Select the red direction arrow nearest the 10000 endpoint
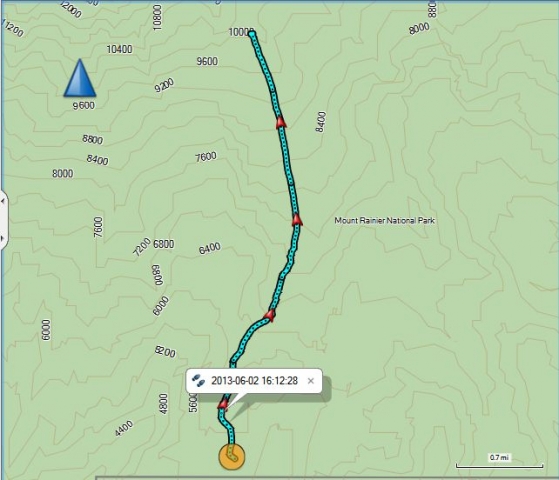The height and width of the screenshot is (480, 559). tap(281, 122)
